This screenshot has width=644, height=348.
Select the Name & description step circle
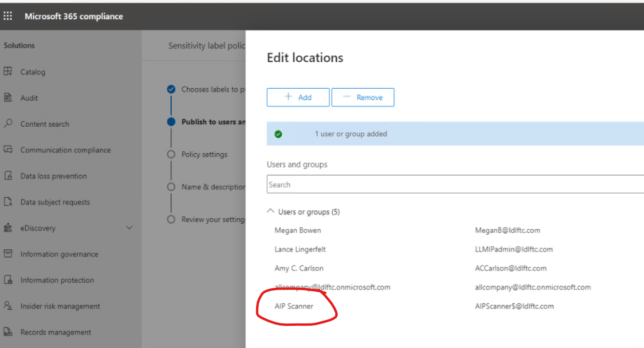coord(171,187)
